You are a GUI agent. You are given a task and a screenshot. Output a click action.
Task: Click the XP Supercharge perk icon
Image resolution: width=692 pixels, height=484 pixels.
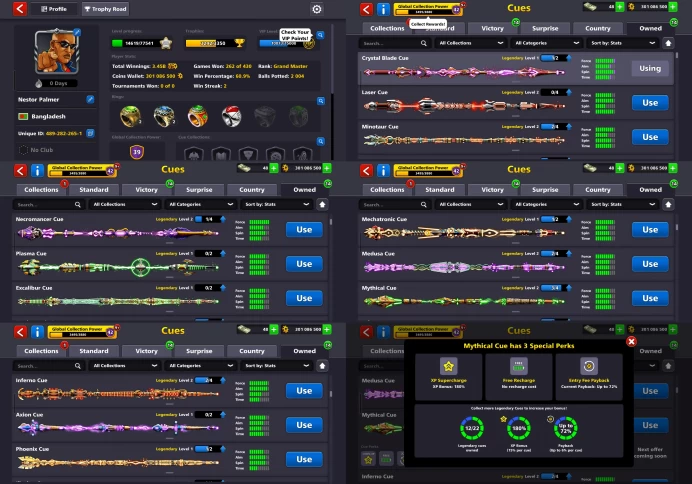click(448, 366)
